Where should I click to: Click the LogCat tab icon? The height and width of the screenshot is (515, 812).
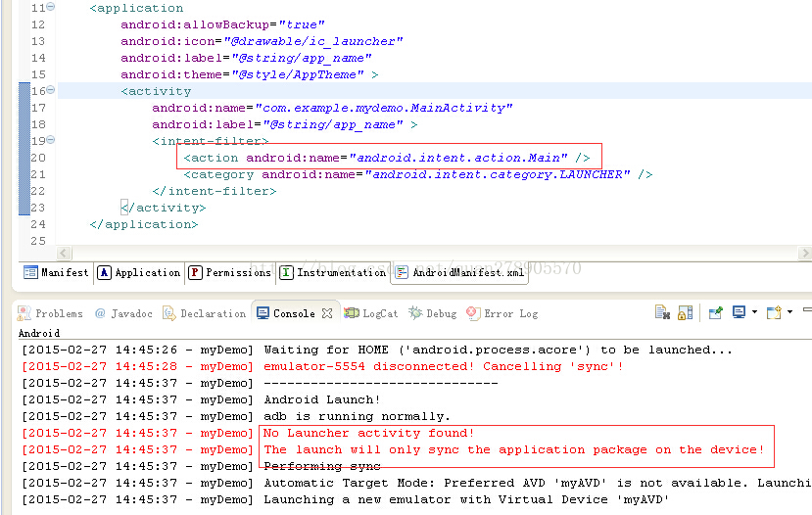tap(352, 313)
